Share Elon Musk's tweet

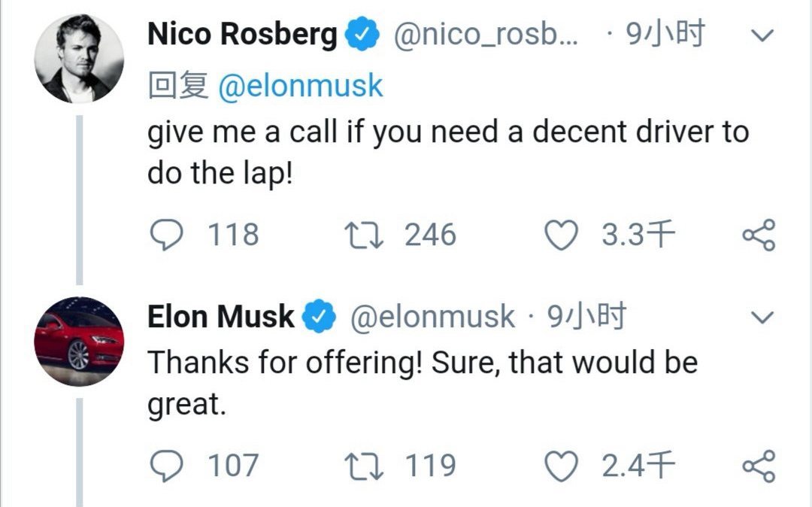coord(758,466)
